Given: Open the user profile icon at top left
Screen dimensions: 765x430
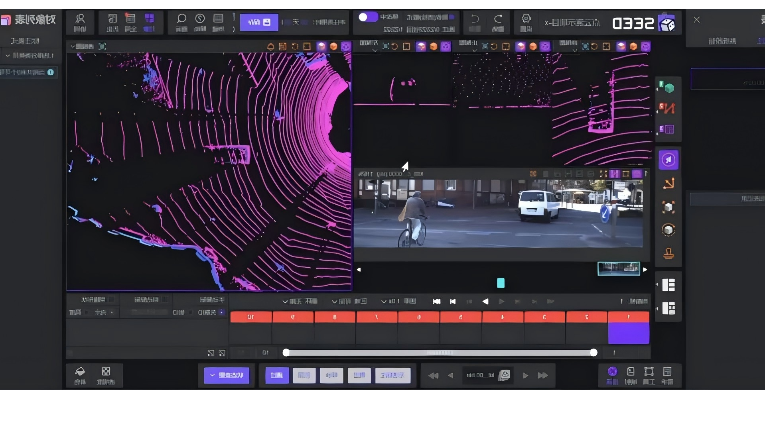Looking at the screenshot, I should point(80,19).
